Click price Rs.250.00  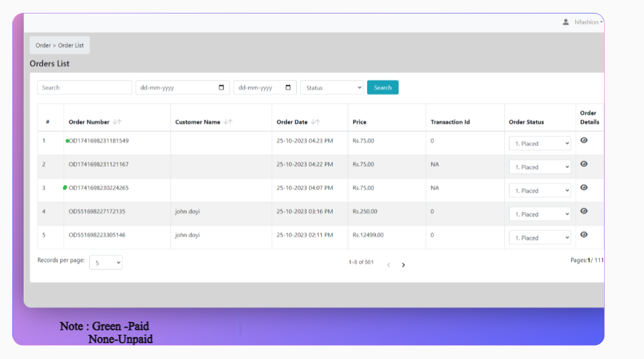click(x=365, y=212)
